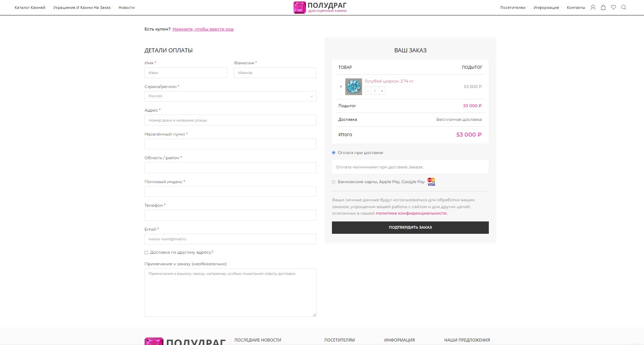Click the ДЕТАЛИ ОПЛАТЫ heading
The height and width of the screenshot is (345, 644).
click(169, 50)
